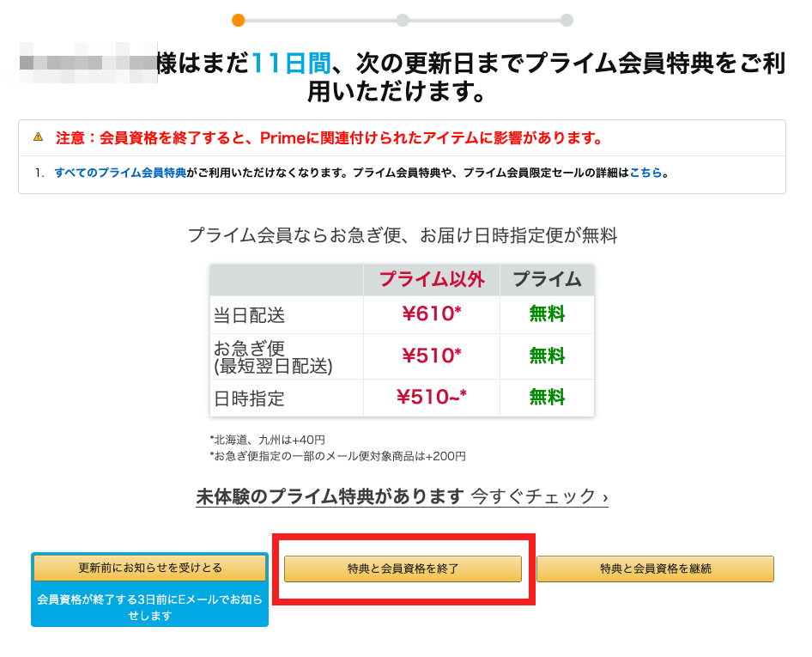This screenshot has width=812, height=657.
Task: Open the こちら details link
Action: (x=645, y=173)
